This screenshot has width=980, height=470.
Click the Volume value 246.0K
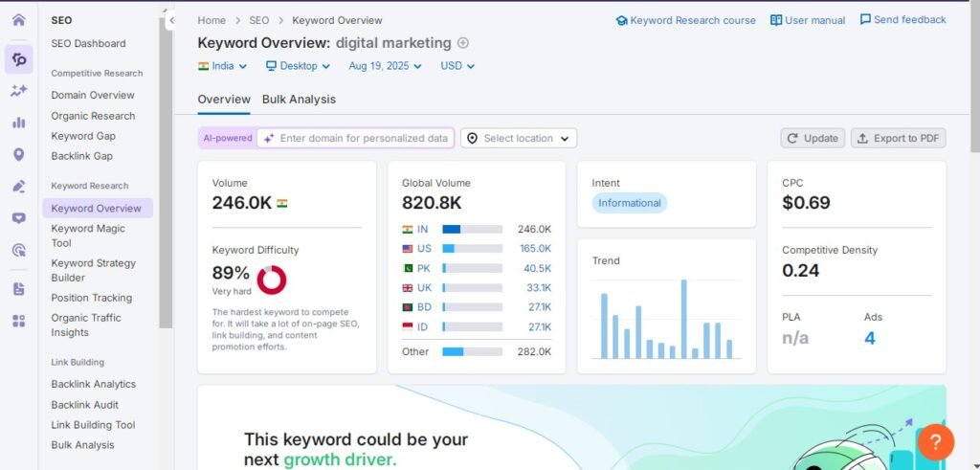242,203
